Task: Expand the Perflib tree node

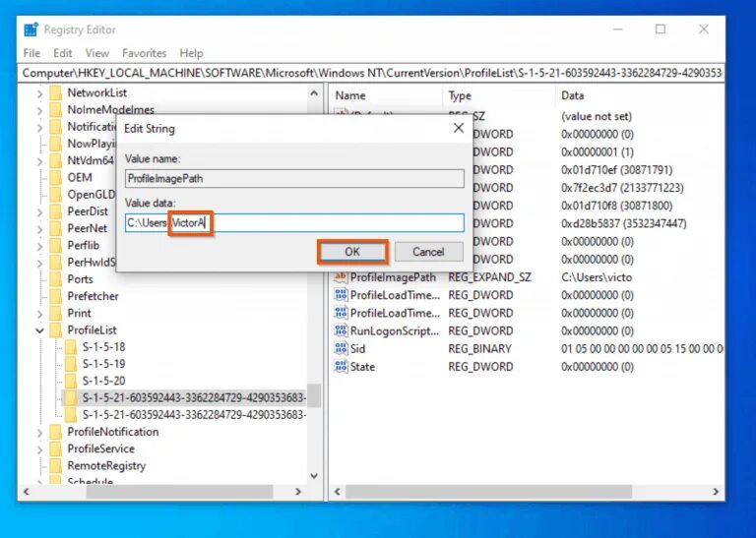Action: pyautogui.click(x=40, y=246)
